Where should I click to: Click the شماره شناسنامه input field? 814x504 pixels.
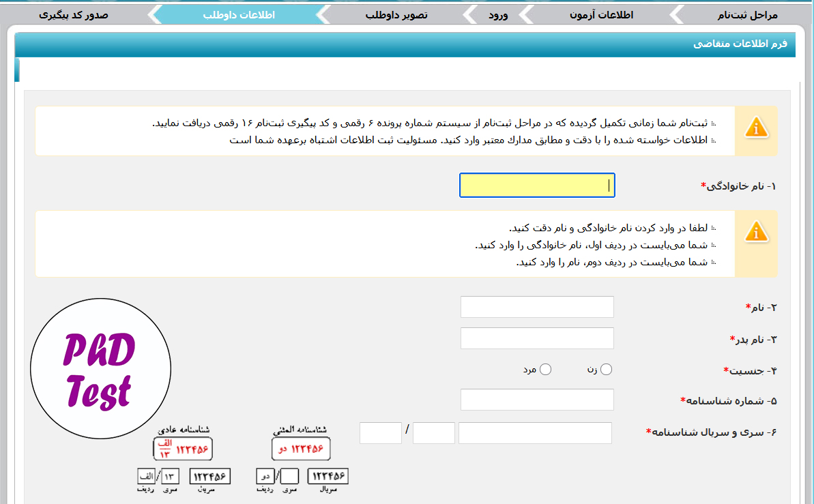[x=537, y=400]
